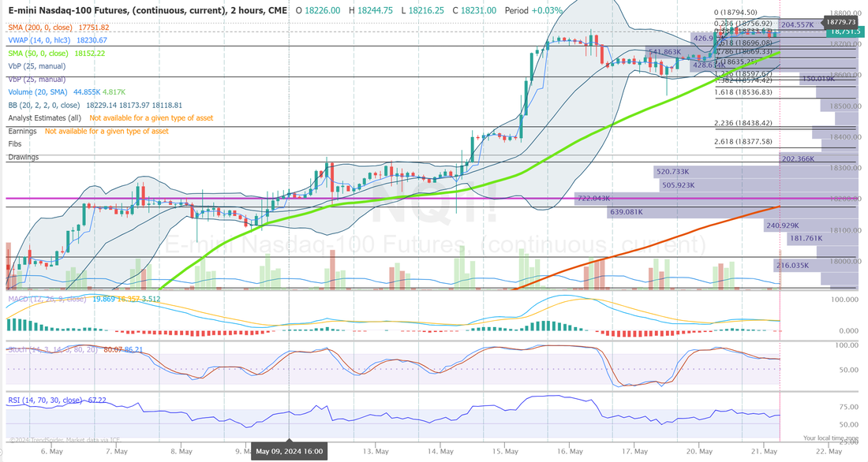This screenshot has width=868, height=462.
Task: Select the Stoch indicator label
Action: coord(53,350)
